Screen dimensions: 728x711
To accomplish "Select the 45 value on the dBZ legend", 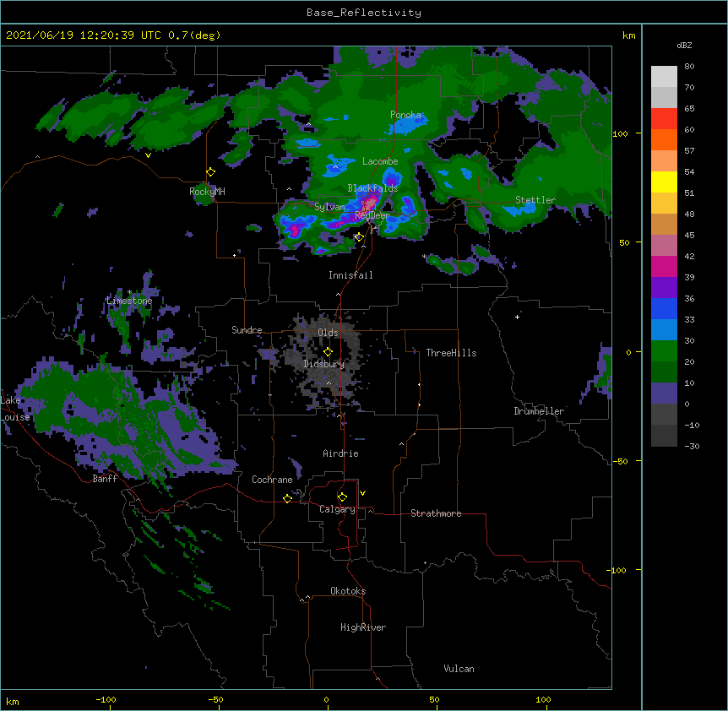I will tap(689, 236).
